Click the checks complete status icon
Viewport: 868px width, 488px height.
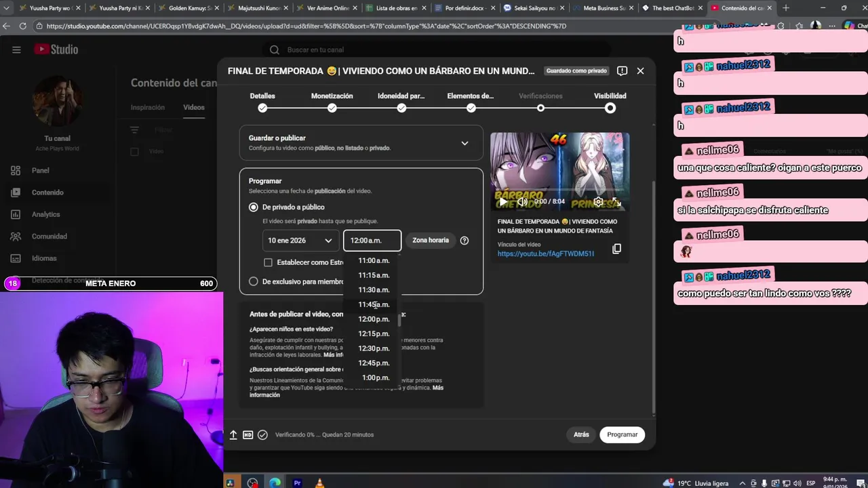[262, 434]
